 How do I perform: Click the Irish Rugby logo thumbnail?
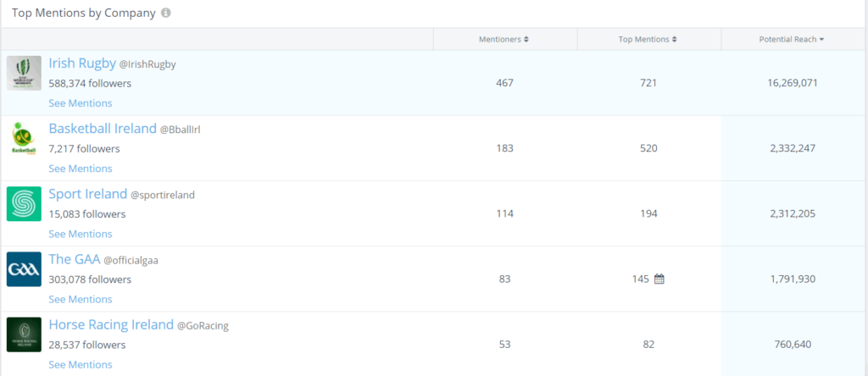tap(24, 73)
